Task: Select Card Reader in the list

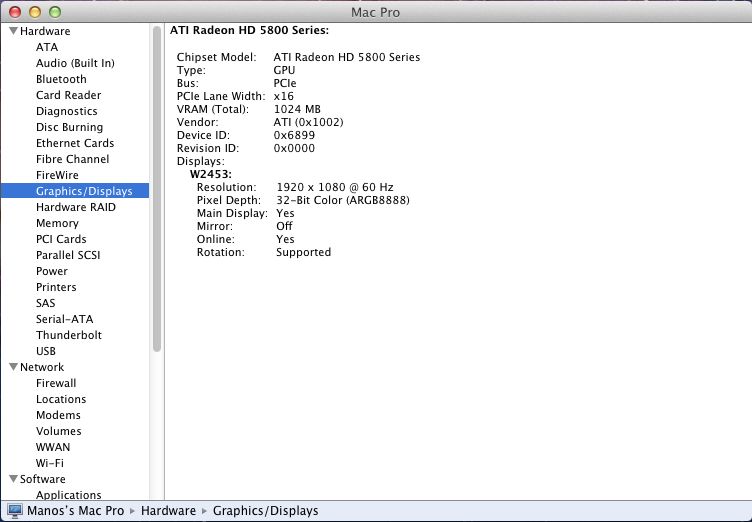Action: click(x=69, y=95)
